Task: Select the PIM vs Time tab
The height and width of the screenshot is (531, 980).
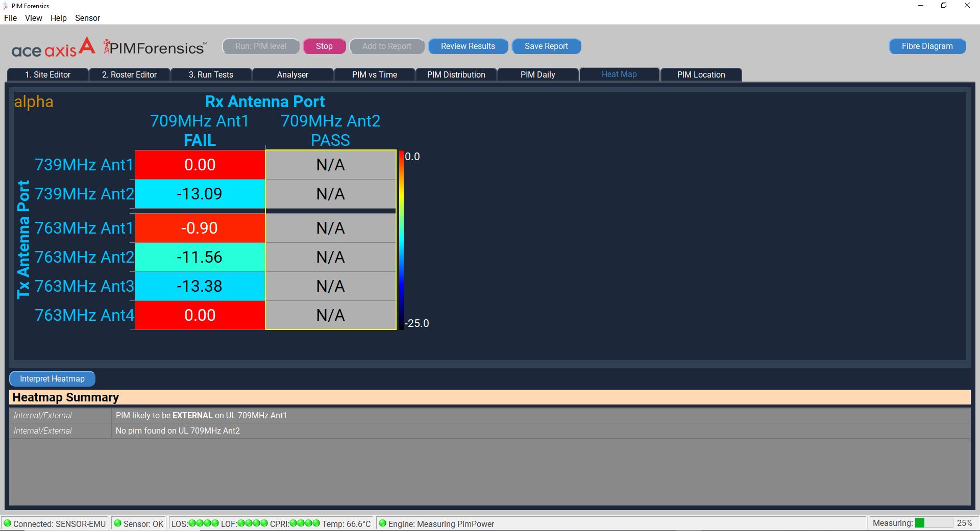Action: click(x=375, y=74)
